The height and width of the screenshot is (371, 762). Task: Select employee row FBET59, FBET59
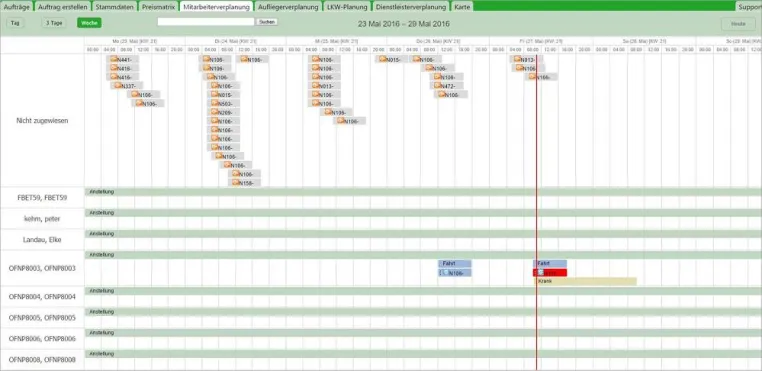(x=42, y=198)
